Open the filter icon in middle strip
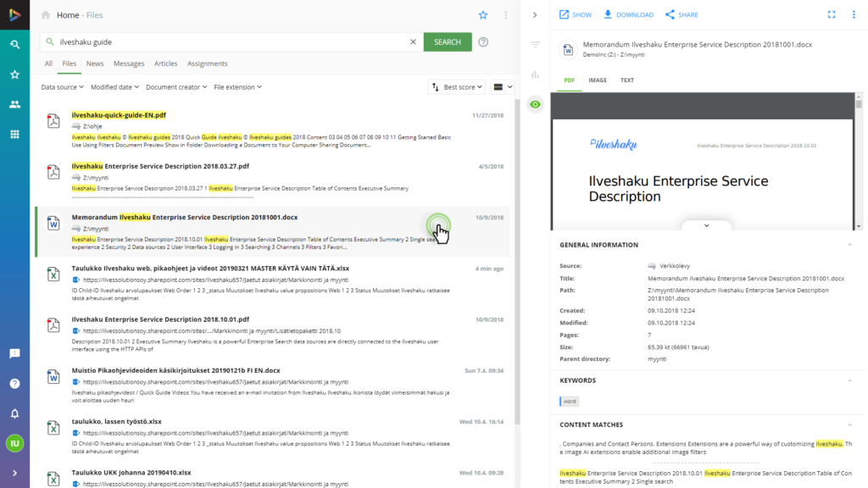 pos(535,44)
